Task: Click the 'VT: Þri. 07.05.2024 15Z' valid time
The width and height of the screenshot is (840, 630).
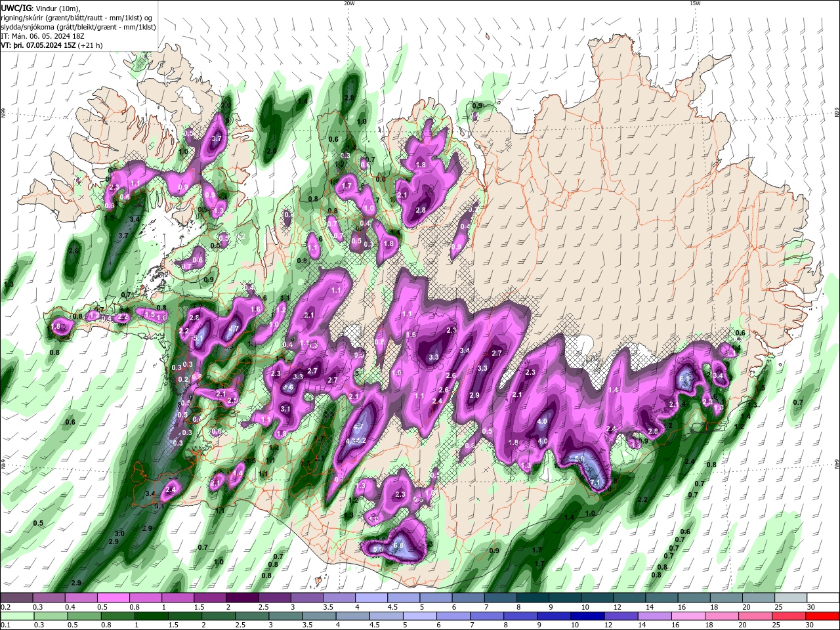Action: [38, 45]
